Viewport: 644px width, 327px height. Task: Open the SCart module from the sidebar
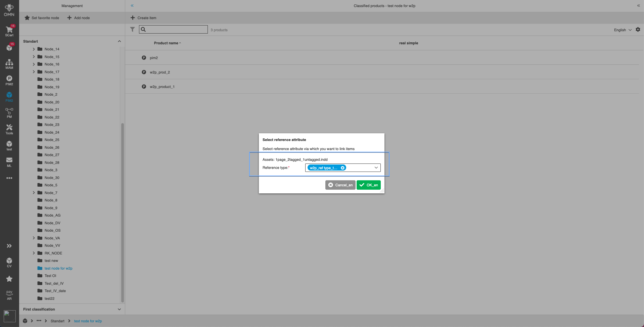[x=9, y=30]
